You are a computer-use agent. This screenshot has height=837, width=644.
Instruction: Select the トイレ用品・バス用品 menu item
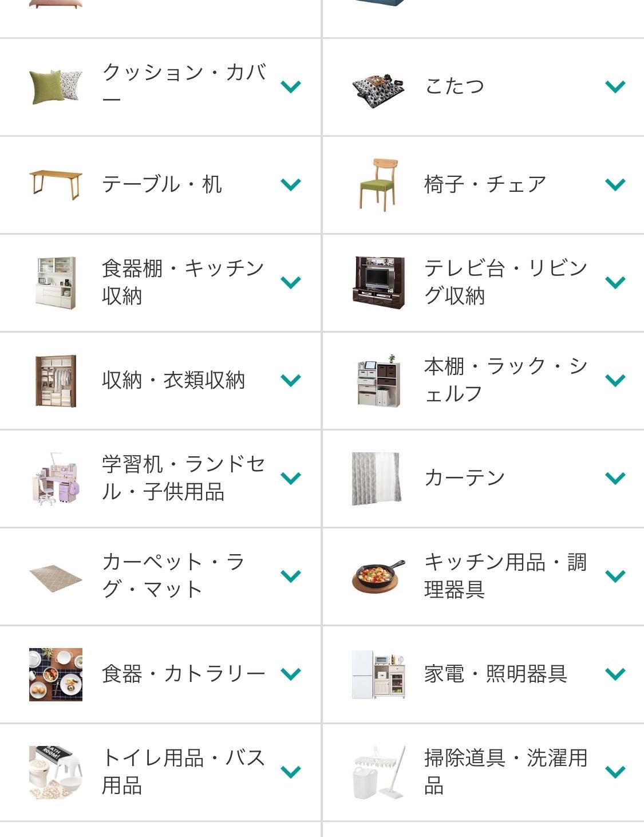(x=183, y=772)
